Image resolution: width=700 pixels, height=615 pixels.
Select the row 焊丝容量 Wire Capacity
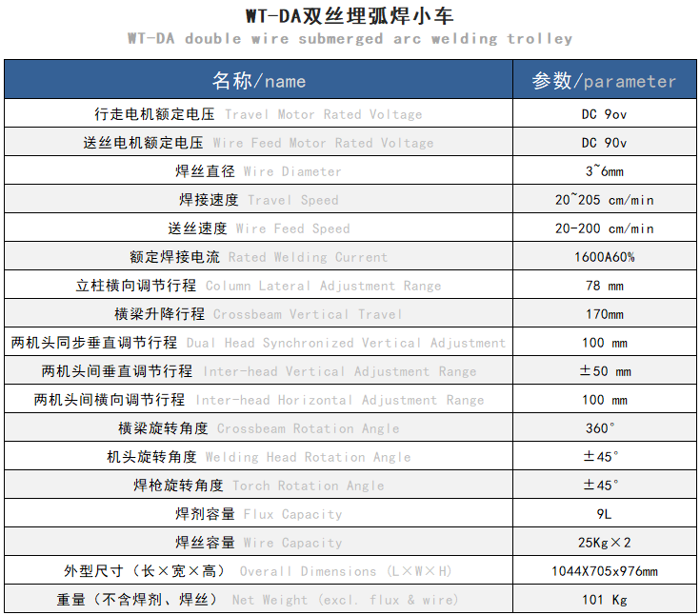click(x=350, y=542)
